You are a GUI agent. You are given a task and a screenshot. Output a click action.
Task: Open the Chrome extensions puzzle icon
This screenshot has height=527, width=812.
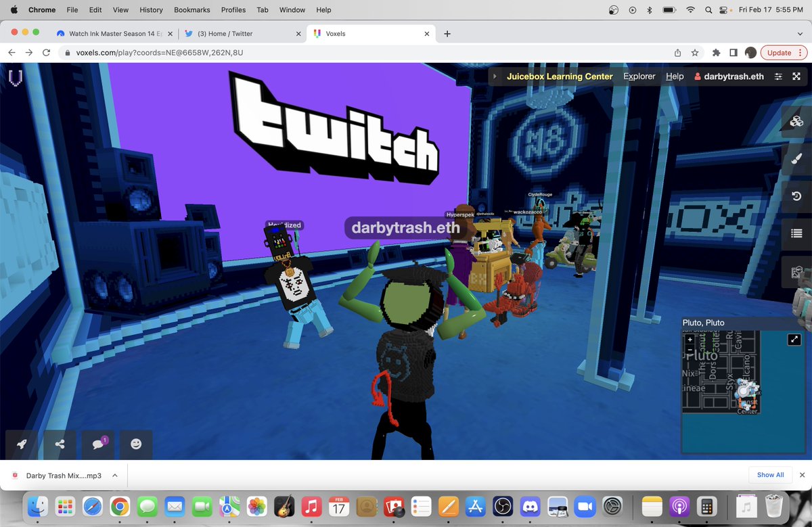point(717,53)
